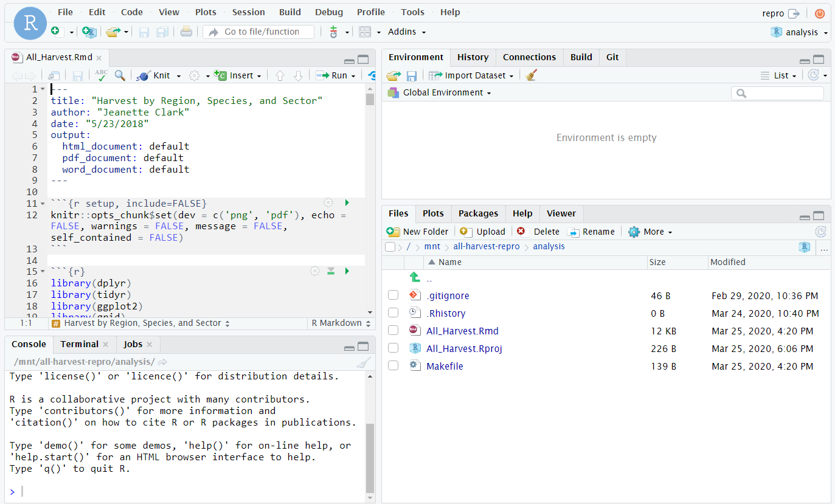Screen dimensions: 835x504
Task: Clear console broom icon
Action: point(363,362)
